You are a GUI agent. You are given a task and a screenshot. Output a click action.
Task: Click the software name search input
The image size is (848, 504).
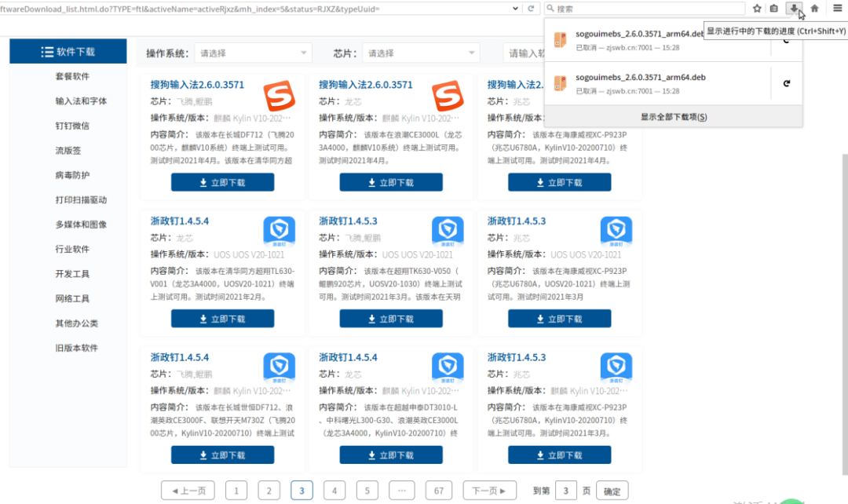click(x=524, y=53)
